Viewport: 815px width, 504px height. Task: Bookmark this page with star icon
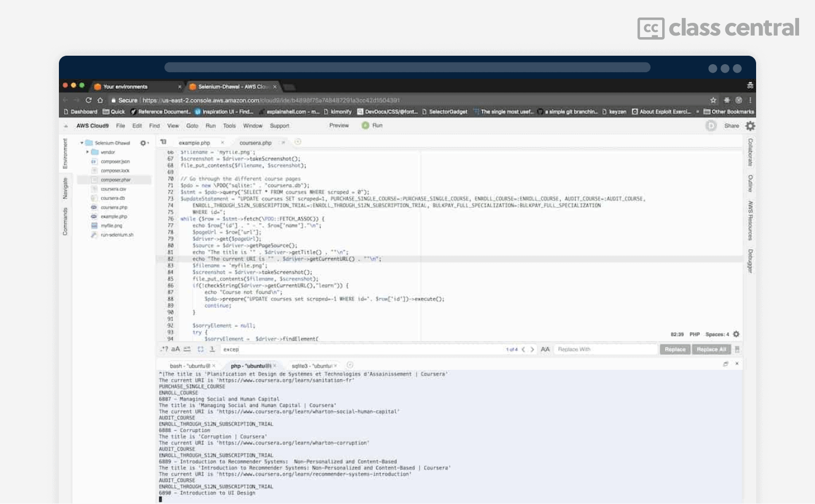(x=713, y=100)
